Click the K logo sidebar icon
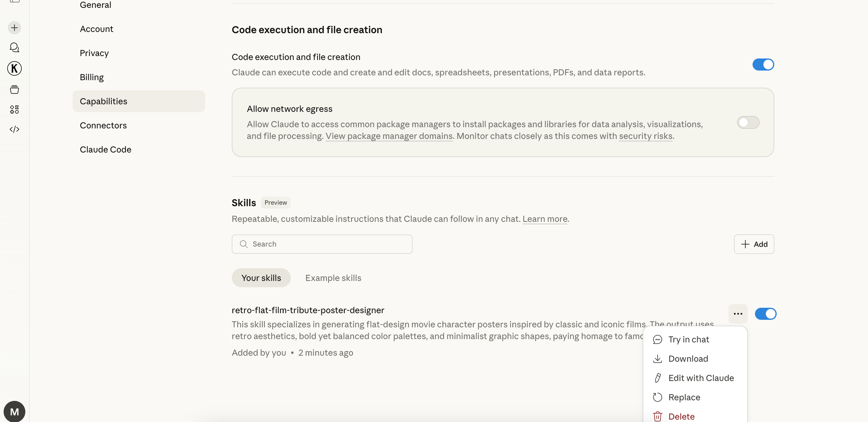The height and width of the screenshot is (422, 868). click(14, 68)
